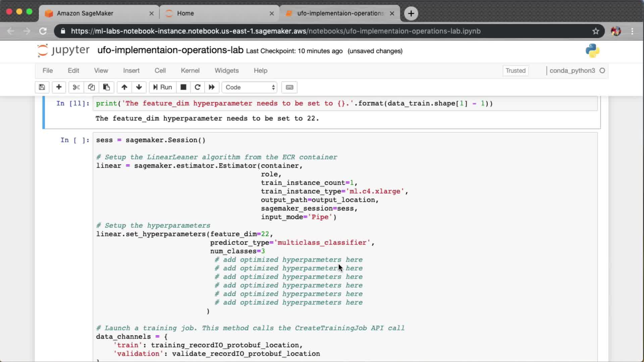Image resolution: width=644 pixels, height=362 pixels.
Task: Cut selected cells with scissors icon
Action: 76,87
